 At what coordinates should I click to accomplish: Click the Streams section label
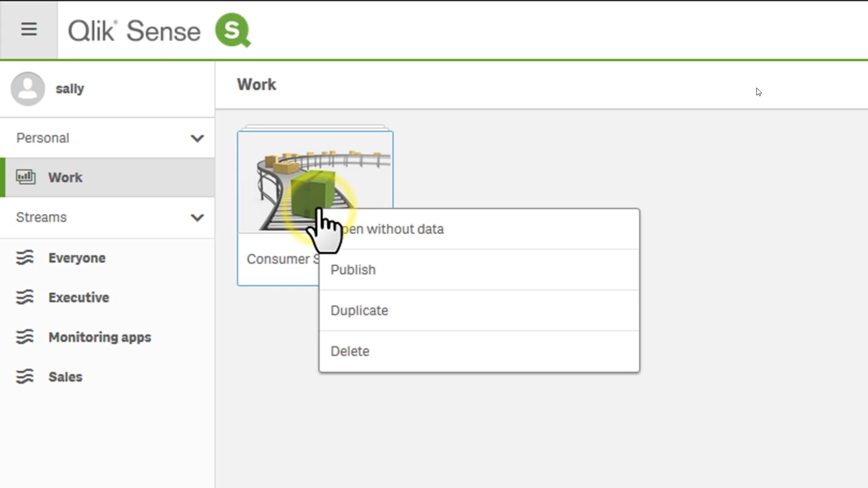point(42,217)
